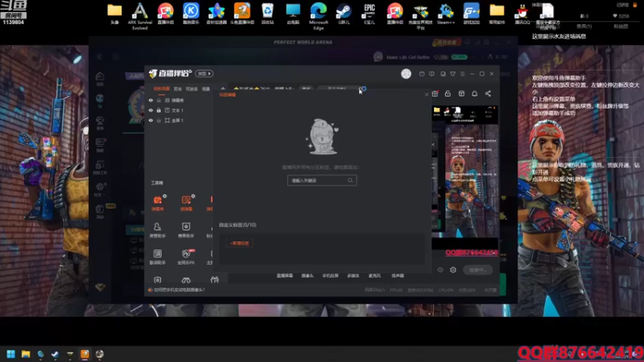The height and width of the screenshot is (362, 644).
Task: Add the 手机投屏 source
Action: [x=330, y=276]
